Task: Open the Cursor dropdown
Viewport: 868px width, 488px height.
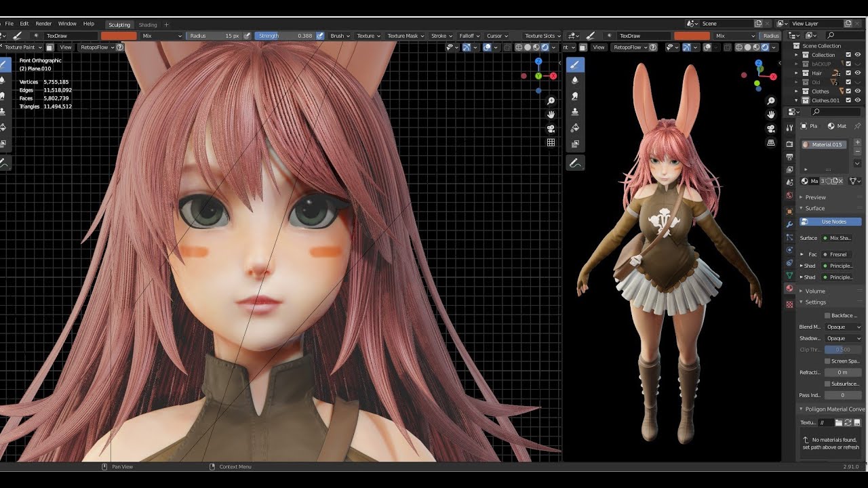Action: tap(497, 36)
